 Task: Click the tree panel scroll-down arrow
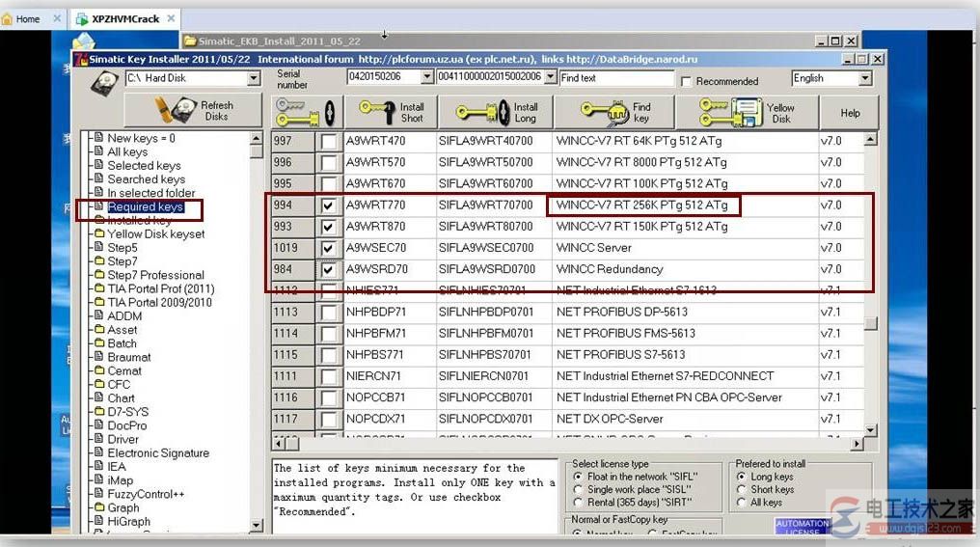(257, 525)
